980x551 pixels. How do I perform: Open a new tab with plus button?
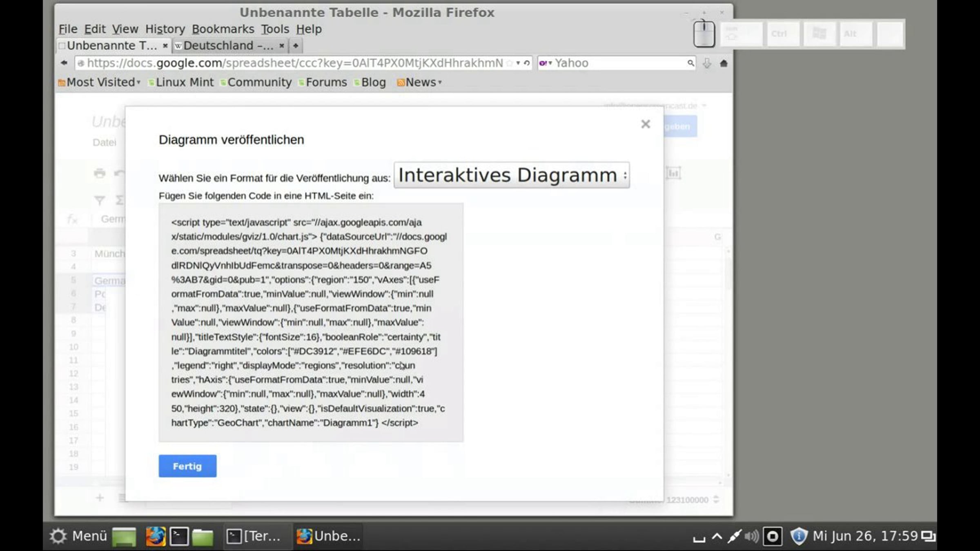coord(296,46)
